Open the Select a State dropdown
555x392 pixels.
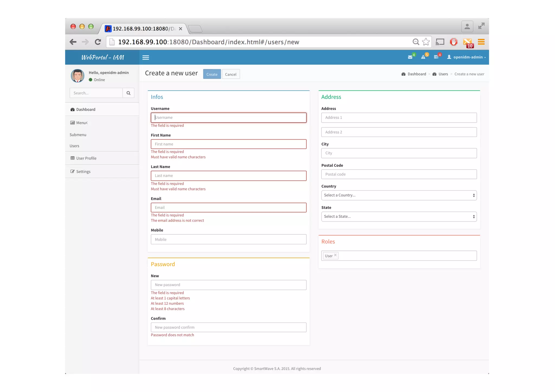399,216
